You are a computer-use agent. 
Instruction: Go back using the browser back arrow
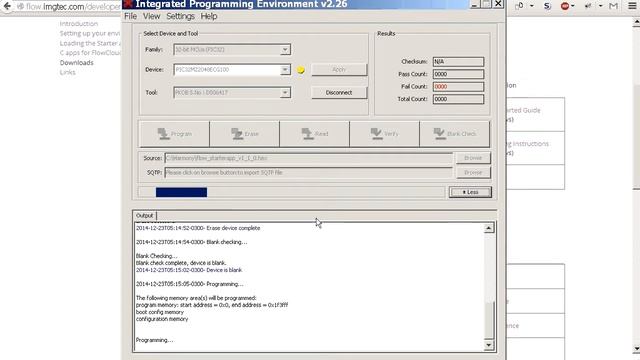[7, 6]
